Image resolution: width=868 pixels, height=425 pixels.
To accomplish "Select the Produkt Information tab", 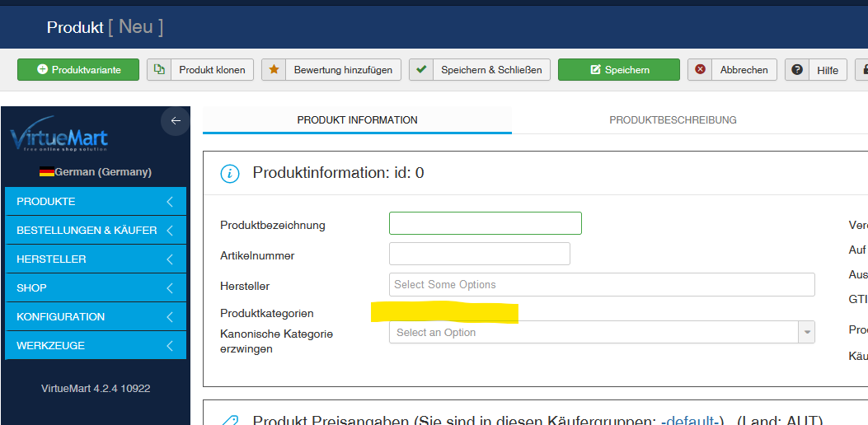I will [x=357, y=120].
